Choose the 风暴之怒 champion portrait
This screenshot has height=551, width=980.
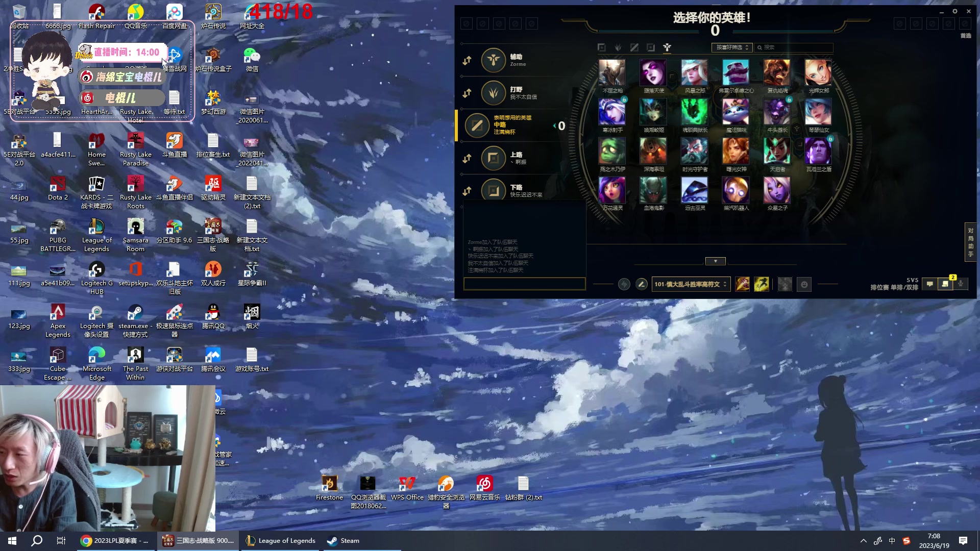point(695,72)
